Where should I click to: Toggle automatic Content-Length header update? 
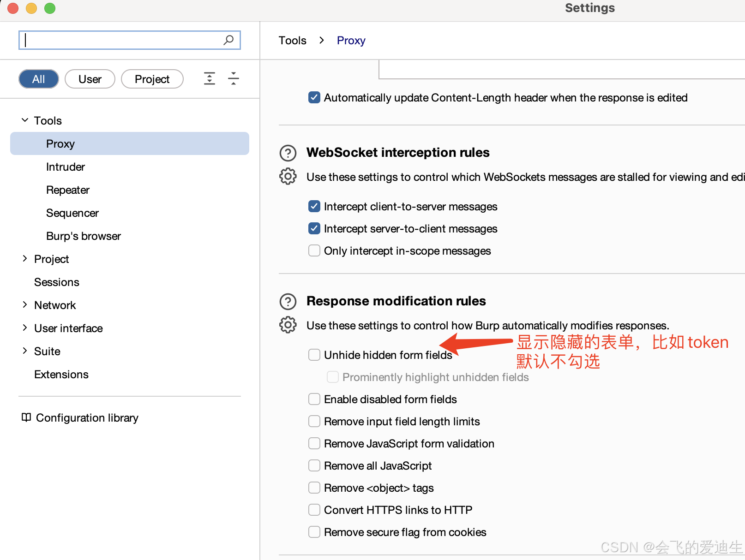pos(314,97)
